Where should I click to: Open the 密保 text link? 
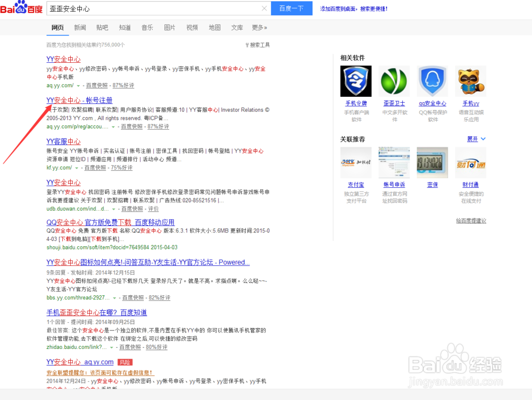tap(433, 185)
